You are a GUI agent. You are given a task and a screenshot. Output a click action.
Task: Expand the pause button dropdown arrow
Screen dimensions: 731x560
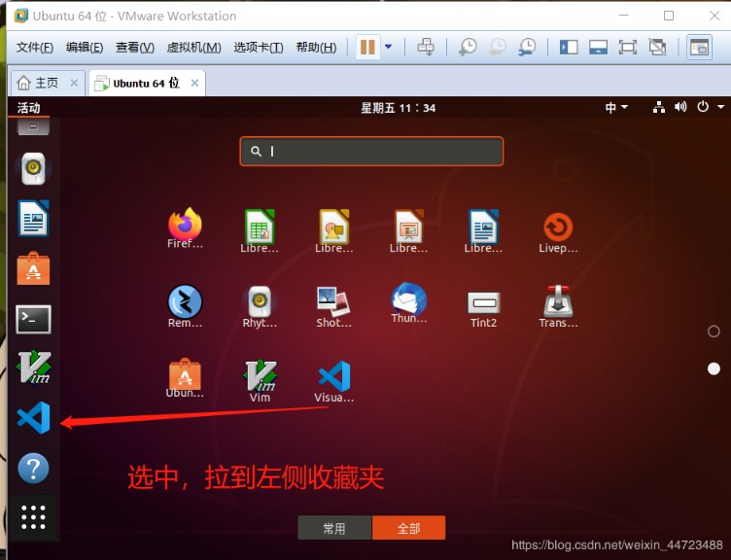click(388, 47)
